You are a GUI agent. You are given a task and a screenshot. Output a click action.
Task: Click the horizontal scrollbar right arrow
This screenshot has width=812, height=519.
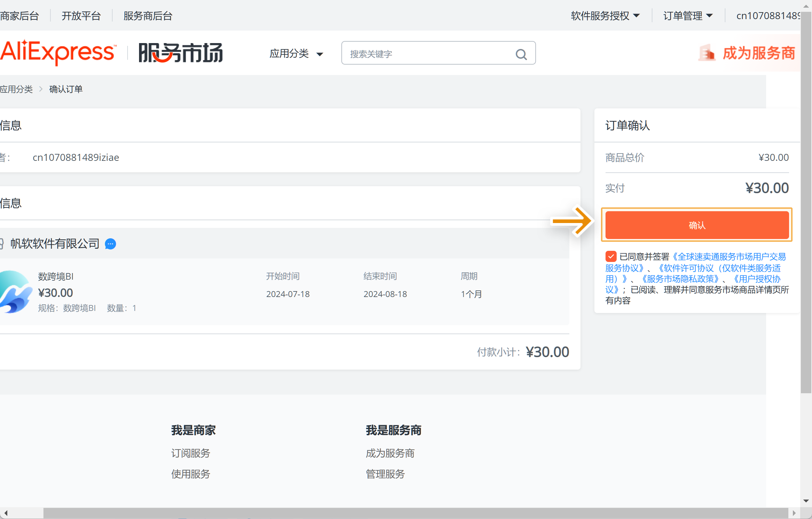coord(794,513)
